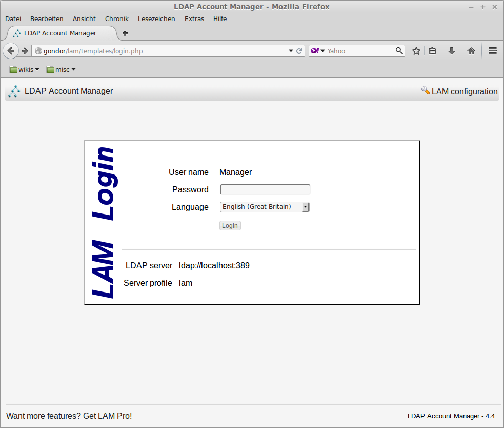Open the Lesezeichen menu

156,18
